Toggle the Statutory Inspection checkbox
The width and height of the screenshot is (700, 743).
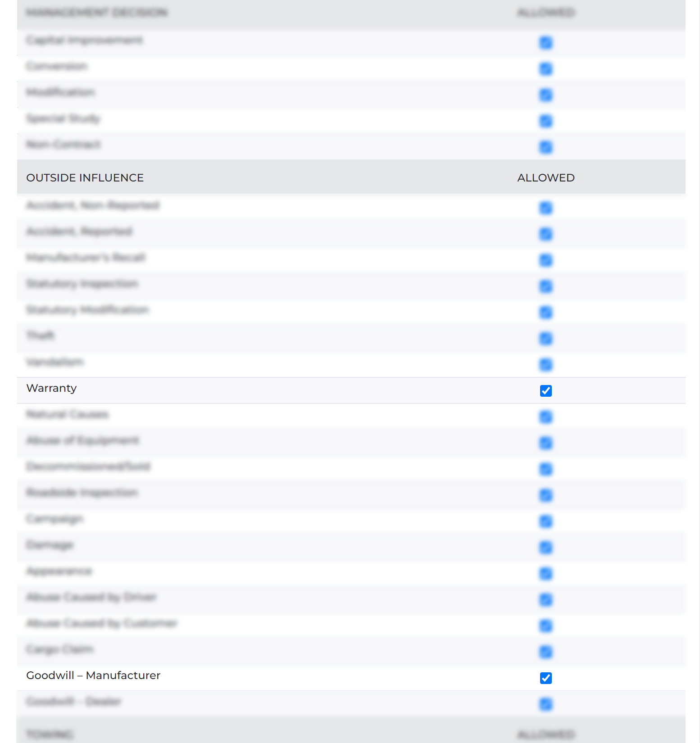(x=545, y=286)
